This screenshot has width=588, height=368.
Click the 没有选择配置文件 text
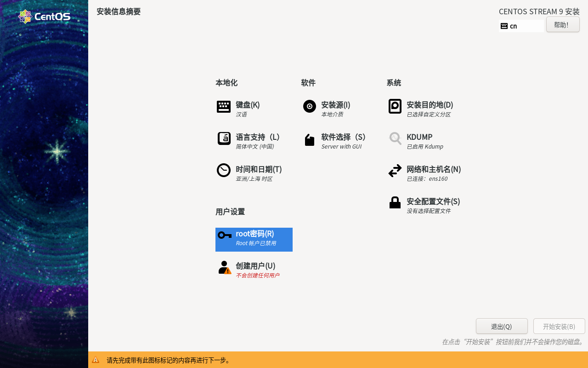(429, 211)
